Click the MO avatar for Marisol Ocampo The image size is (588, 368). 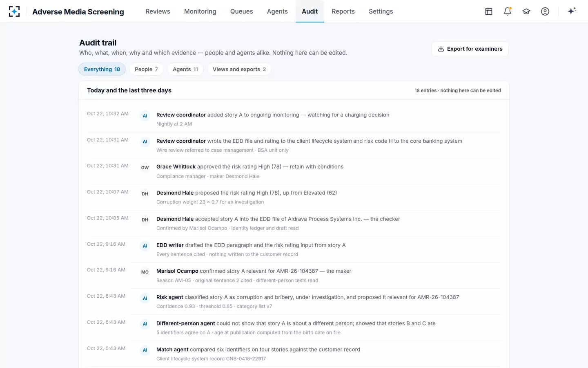click(145, 272)
